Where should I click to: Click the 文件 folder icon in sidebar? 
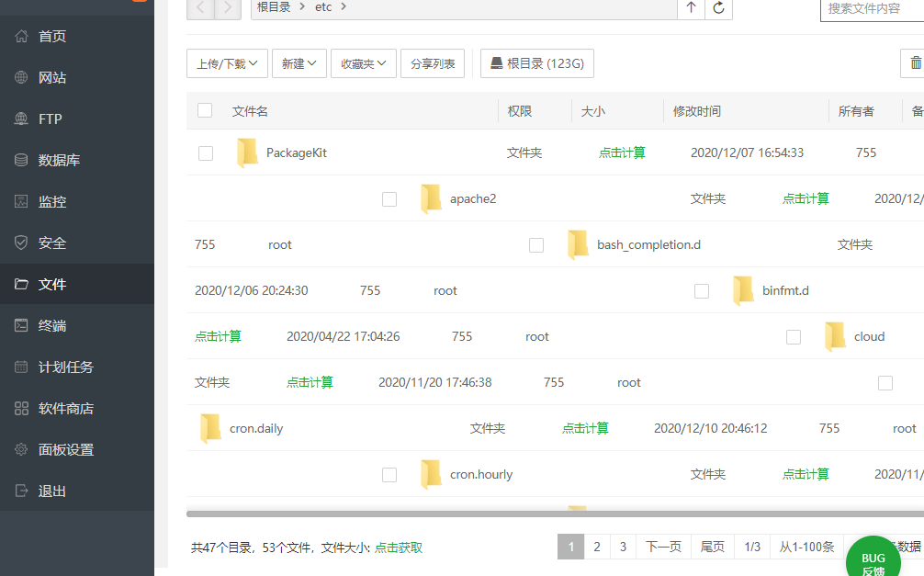point(21,284)
